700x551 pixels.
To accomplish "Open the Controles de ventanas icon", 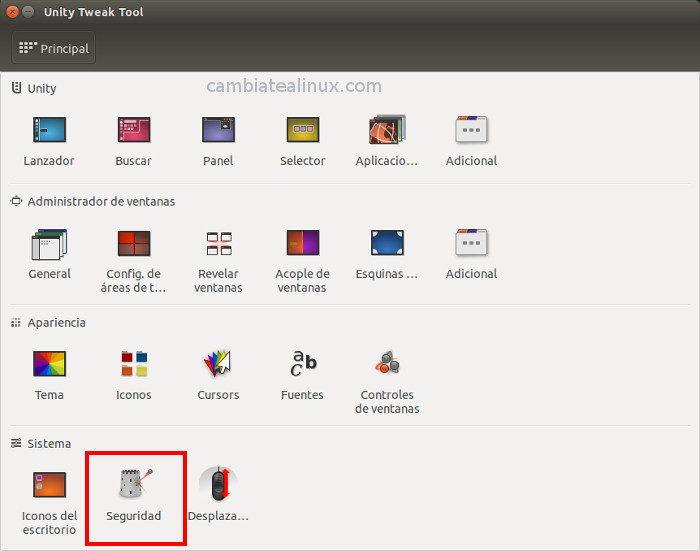I will tap(387, 363).
